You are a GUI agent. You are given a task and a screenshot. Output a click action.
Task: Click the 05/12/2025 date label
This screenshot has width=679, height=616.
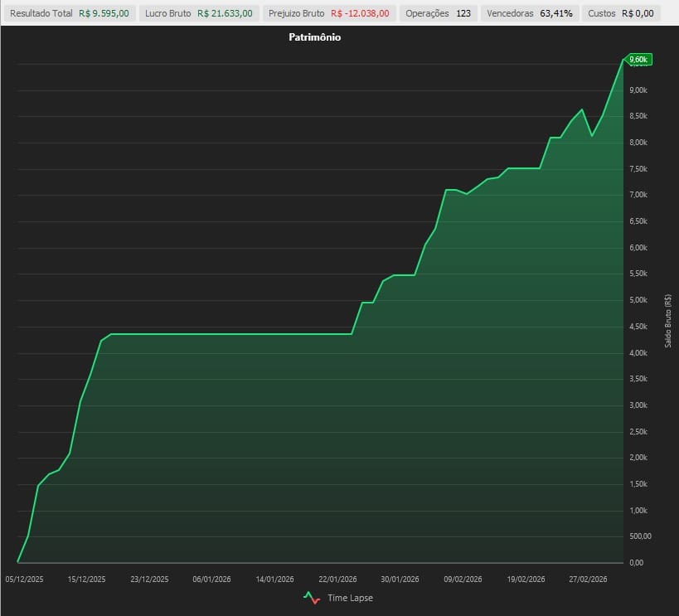pyautogui.click(x=25, y=580)
